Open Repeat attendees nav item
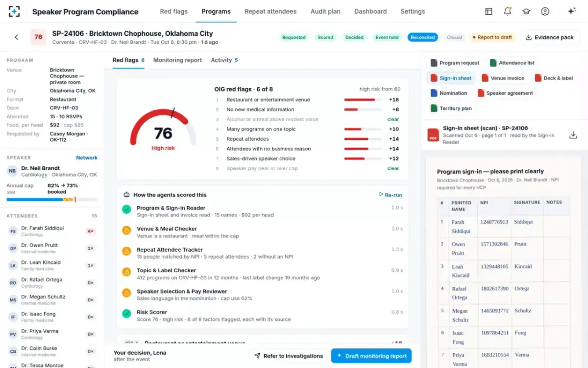Screen dimensions: 588x368 [x=270, y=11]
